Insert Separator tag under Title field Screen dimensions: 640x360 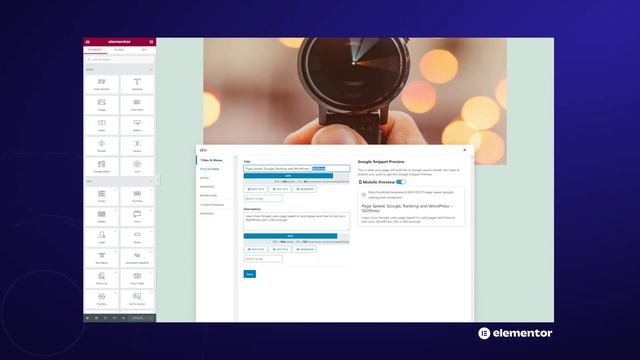click(x=304, y=189)
